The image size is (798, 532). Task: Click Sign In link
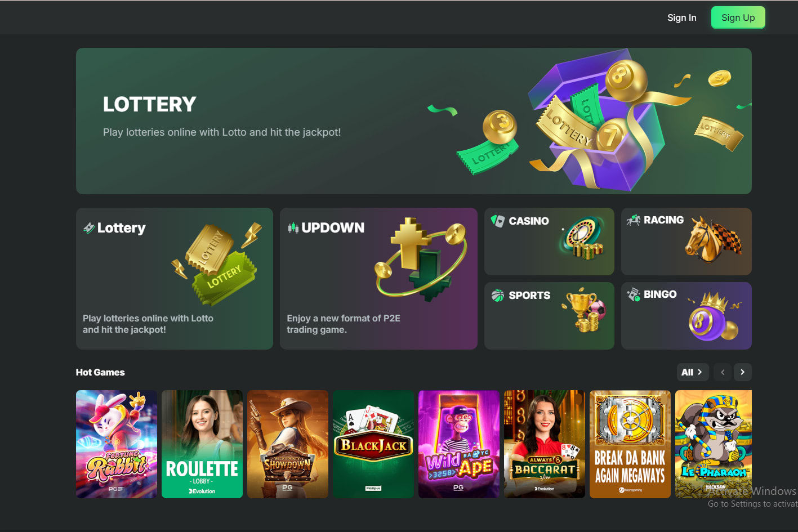point(681,17)
